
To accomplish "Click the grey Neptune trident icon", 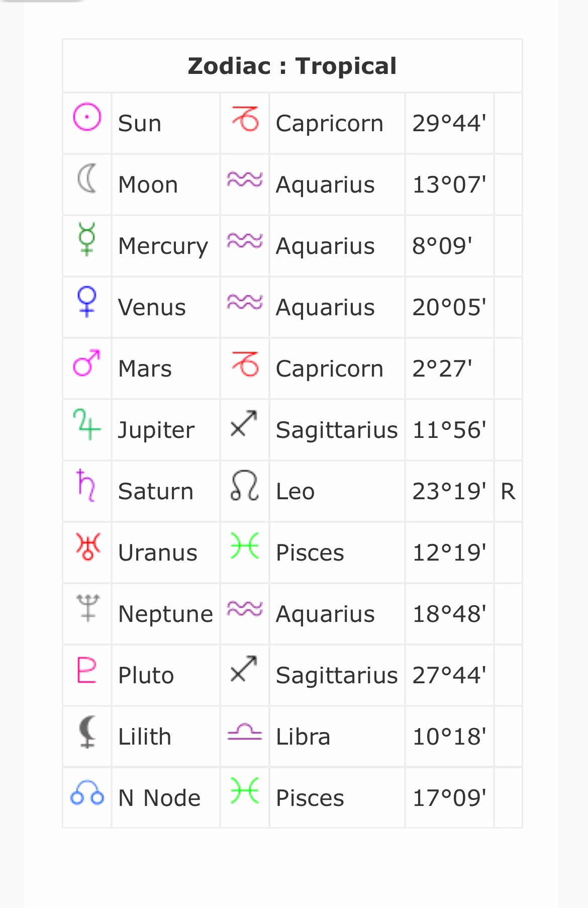I will coord(87,608).
